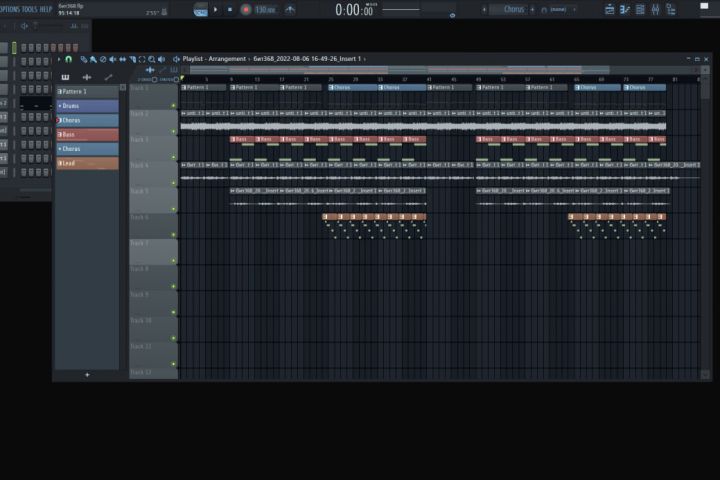Click the Playlist vertical scrollbar

[705, 87]
